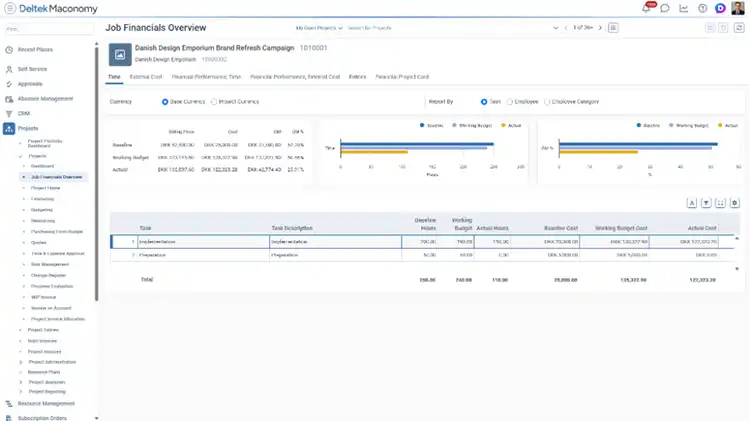This screenshot has height=421, width=750.
Task: Click the filter icon above the task table
Action: tap(706, 203)
